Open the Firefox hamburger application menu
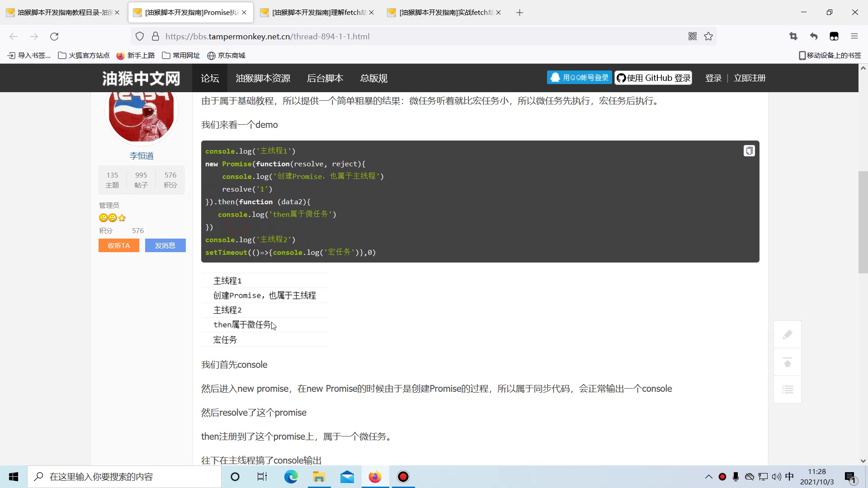The image size is (868, 488). tap(854, 37)
